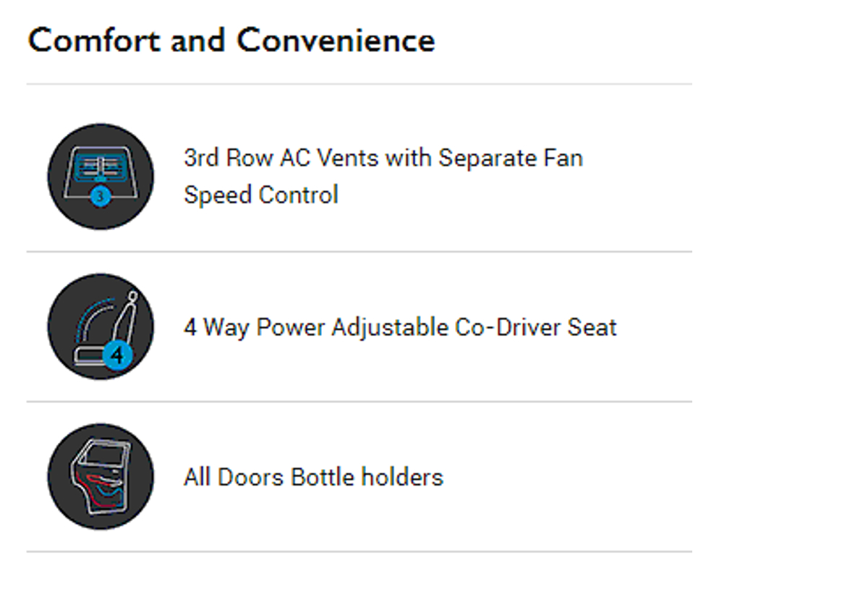The image size is (868, 605).
Task: Click the seat headrest in the seat icon
Action: click(x=132, y=297)
